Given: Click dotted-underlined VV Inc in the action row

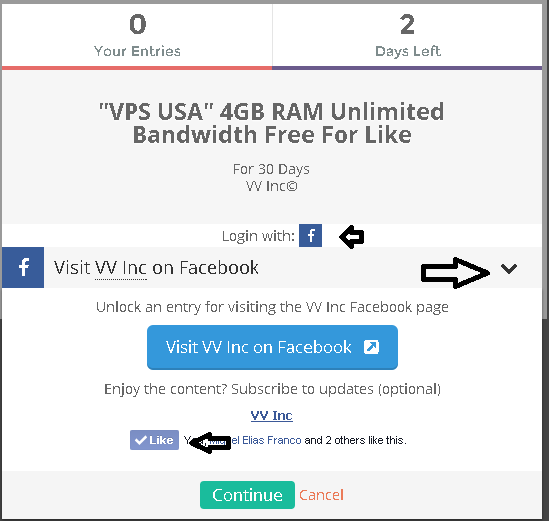Looking at the screenshot, I should tap(121, 268).
